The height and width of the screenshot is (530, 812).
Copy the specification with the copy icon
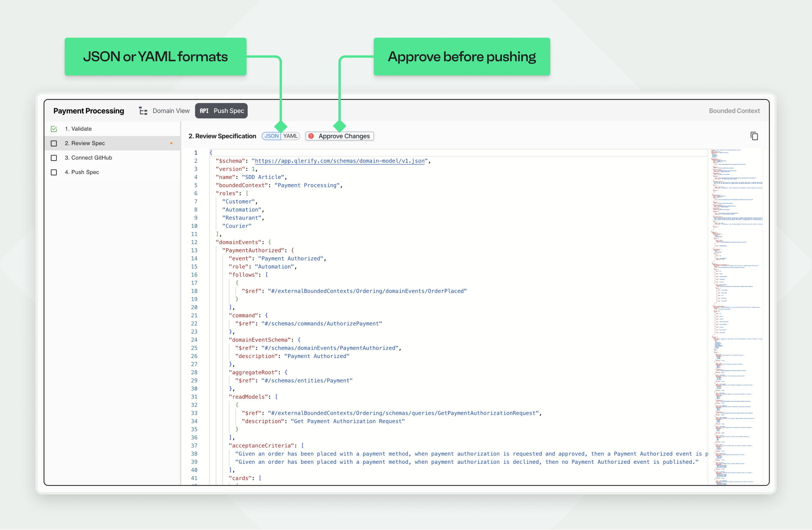coord(754,136)
